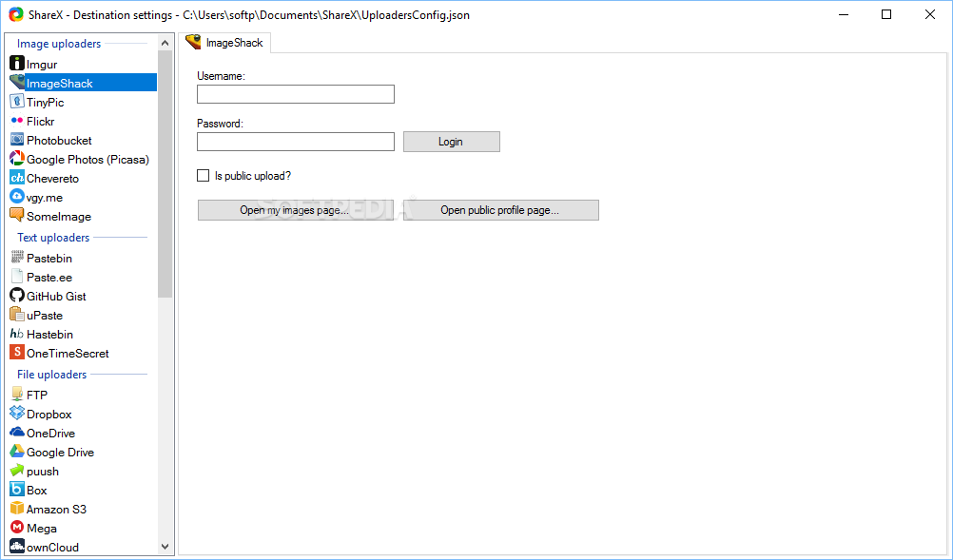Click the Paste.ee page icon
This screenshot has width=953, height=560.
17,277
